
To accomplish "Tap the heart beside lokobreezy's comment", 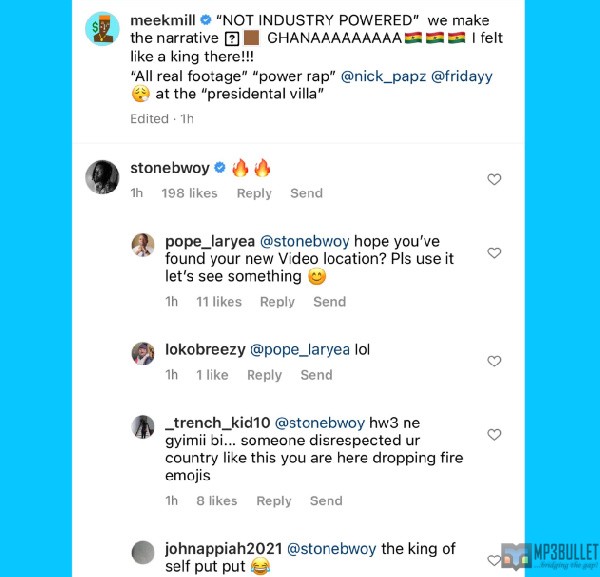I will [494, 361].
